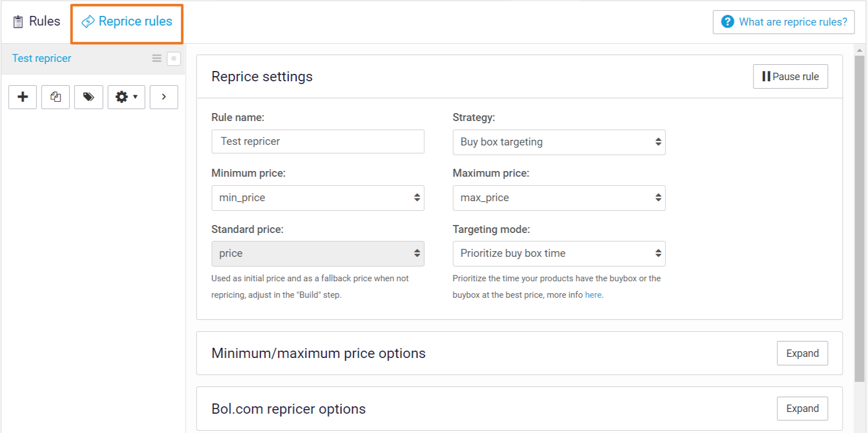Click the copy rule icon
The width and height of the screenshot is (868, 433).
[x=56, y=97]
